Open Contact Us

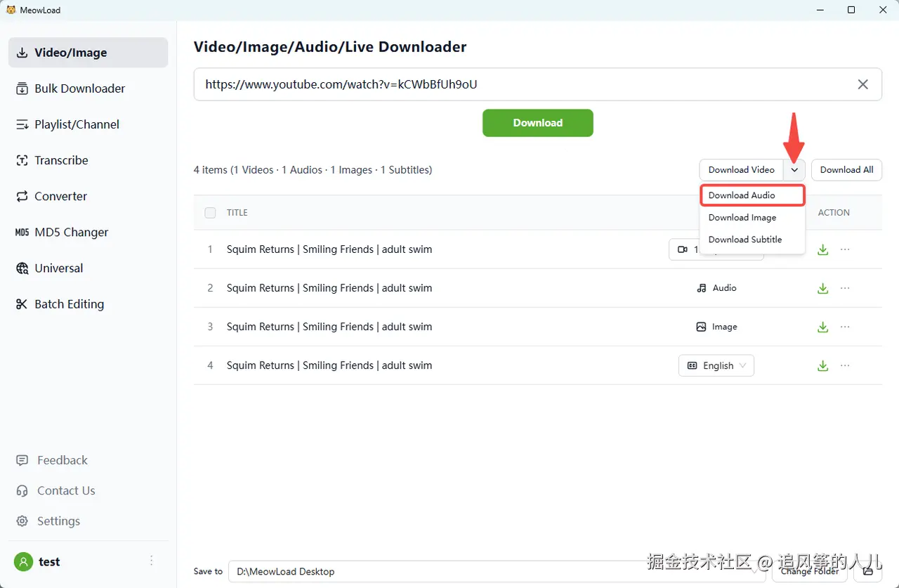[55, 490]
